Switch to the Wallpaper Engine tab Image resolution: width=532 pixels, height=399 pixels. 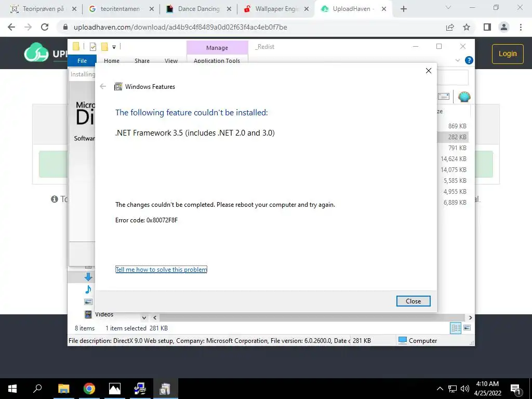coord(276,9)
